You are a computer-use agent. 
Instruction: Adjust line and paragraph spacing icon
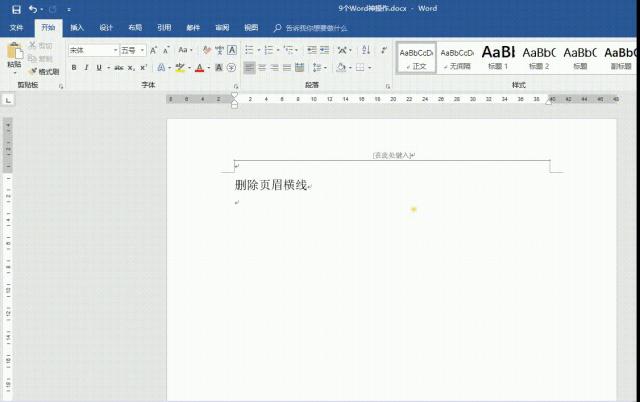coord(317,68)
